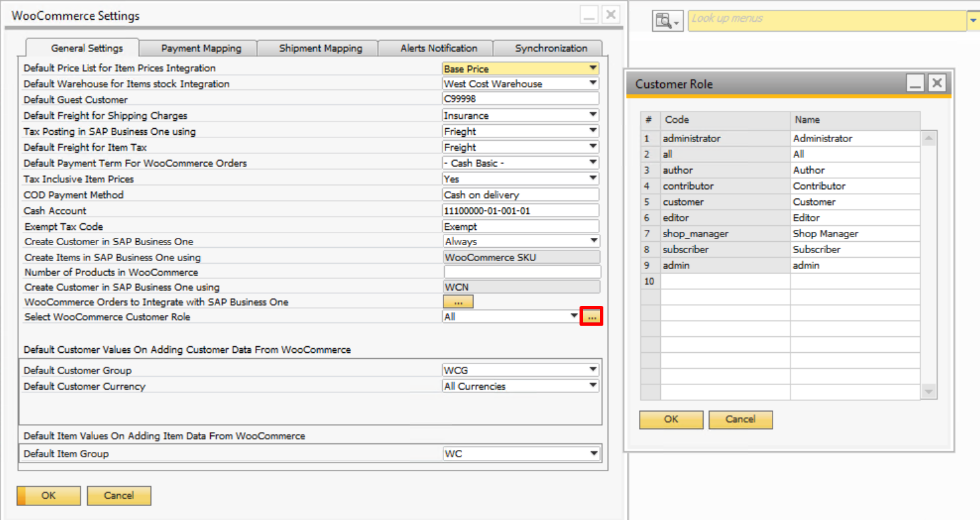Click Customer Role table scroll up arrow
Viewport: 980px width, 520px height.
(929, 139)
